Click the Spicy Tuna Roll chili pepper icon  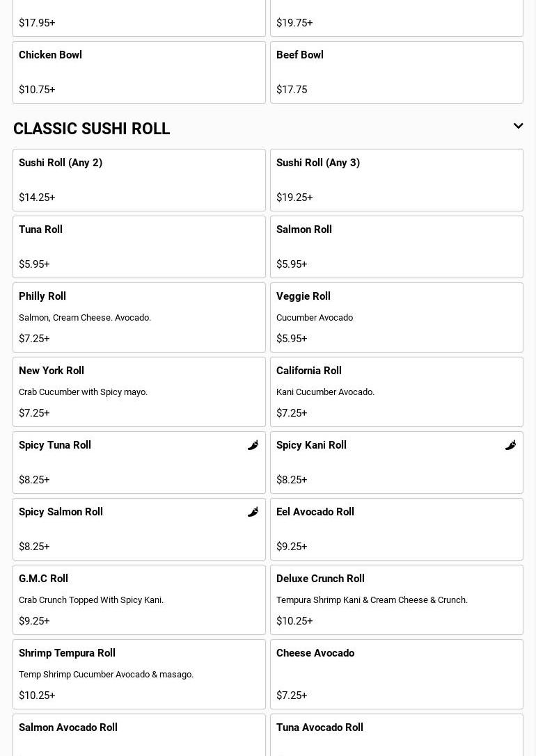click(253, 445)
